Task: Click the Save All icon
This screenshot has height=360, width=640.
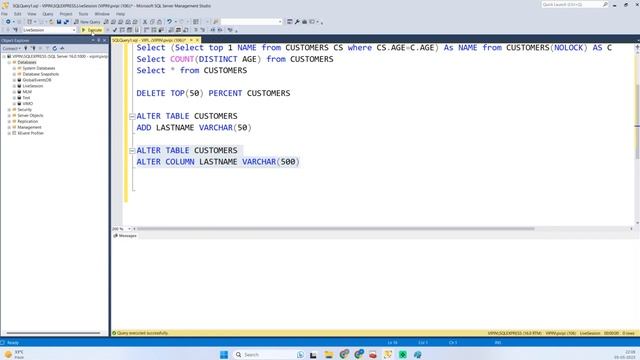Action: coord(66,22)
